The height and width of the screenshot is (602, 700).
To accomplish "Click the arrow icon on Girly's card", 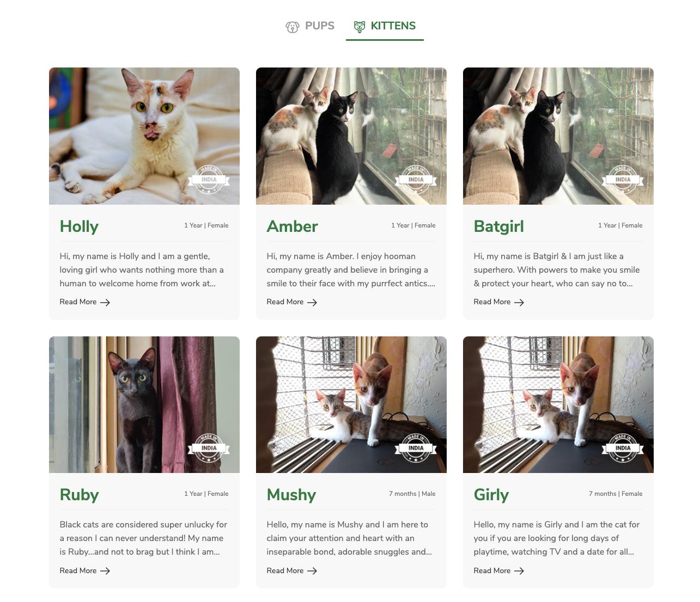I will coord(519,571).
